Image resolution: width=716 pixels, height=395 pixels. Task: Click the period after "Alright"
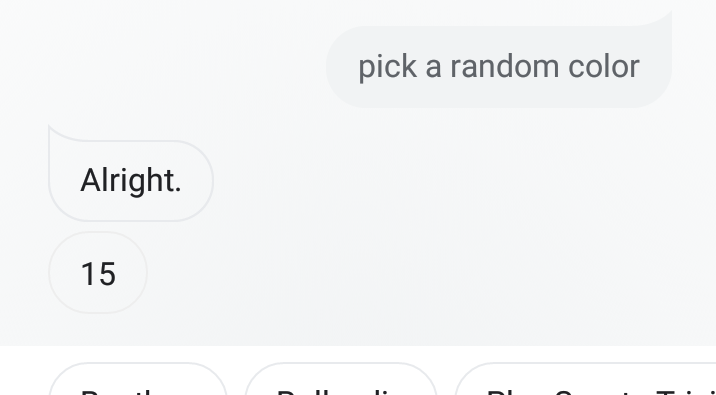coord(178,189)
